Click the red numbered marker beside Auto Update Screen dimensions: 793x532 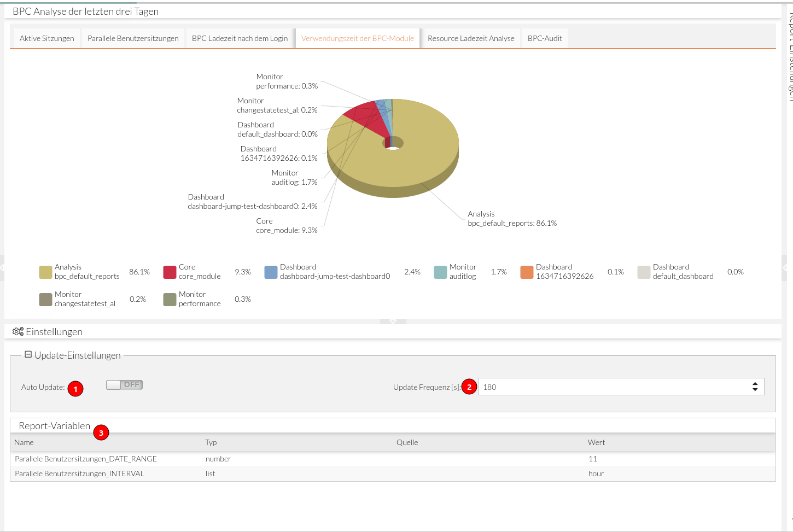[75, 388]
